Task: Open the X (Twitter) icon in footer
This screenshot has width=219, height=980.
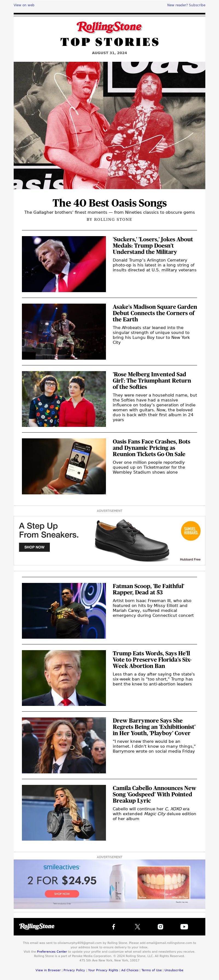Action: 137,926
